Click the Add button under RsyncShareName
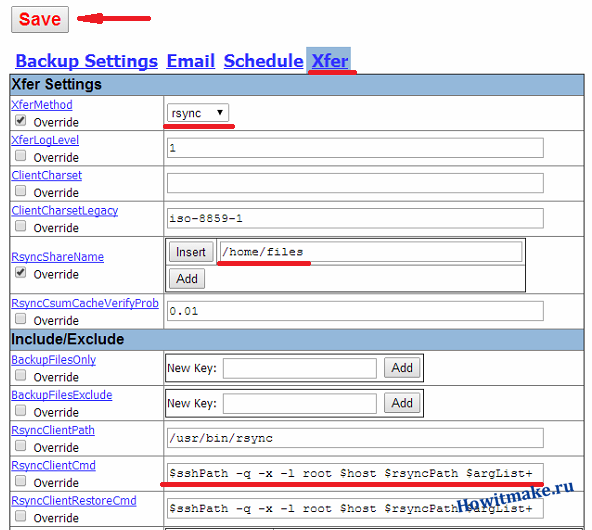Image resolution: width=592 pixels, height=530 pixels. pyautogui.click(x=187, y=279)
